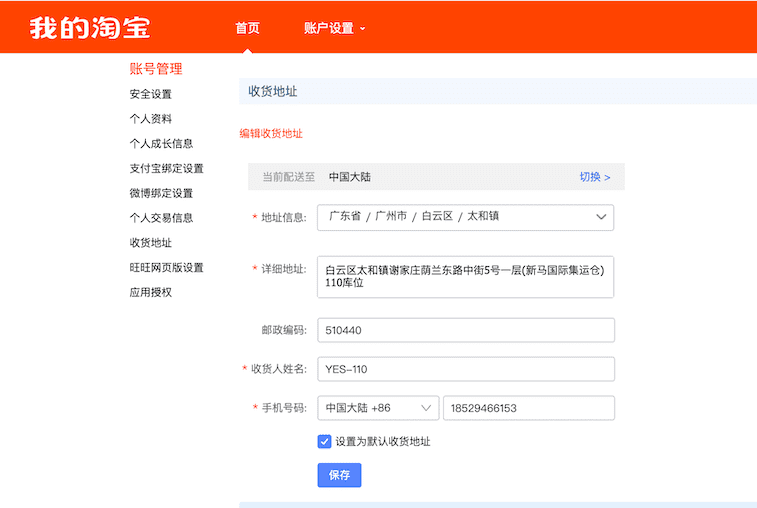The image size is (757, 508).
Task: Open 支付宝绑定设置 in sidebar
Action: pos(167,168)
